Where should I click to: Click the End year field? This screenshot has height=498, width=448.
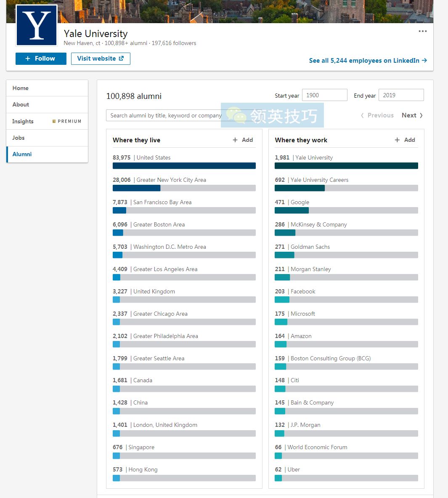[x=401, y=95]
